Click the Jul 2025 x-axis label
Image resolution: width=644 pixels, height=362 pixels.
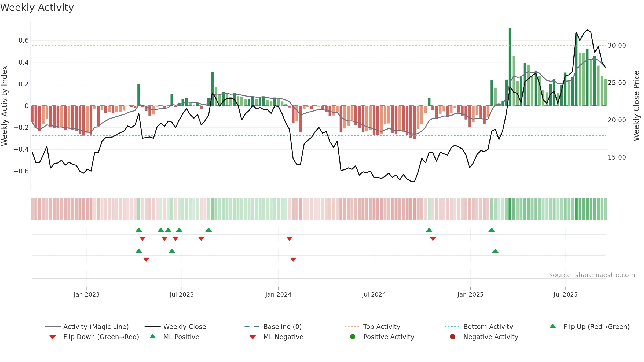click(x=565, y=294)
